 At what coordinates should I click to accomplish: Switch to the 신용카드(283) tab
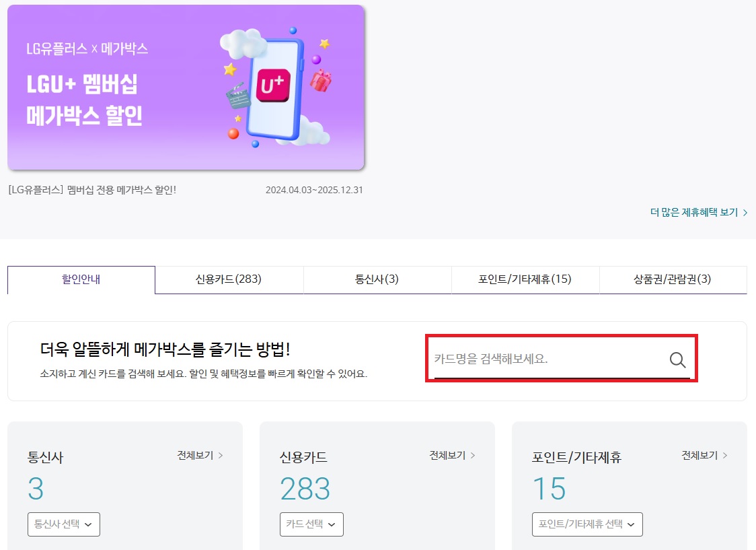pos(229,279)
